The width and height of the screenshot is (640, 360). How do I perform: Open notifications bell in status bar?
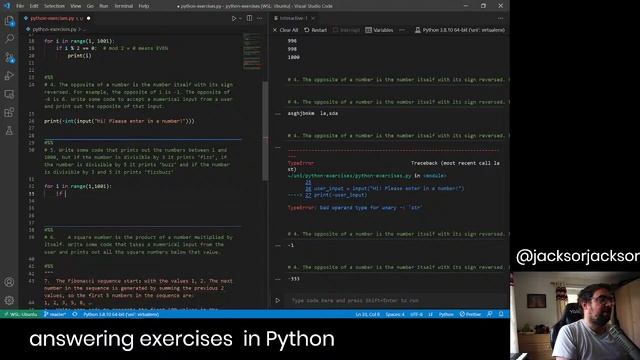point(501,314)
